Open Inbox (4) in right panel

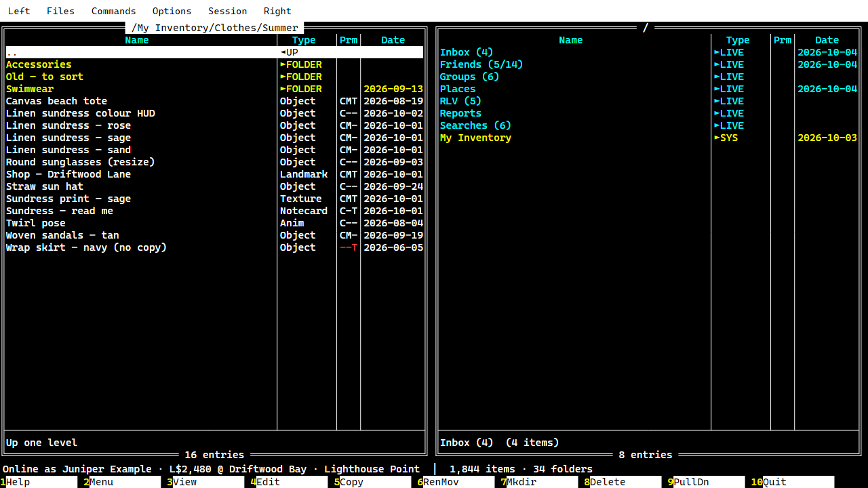(x=648, y=52)
